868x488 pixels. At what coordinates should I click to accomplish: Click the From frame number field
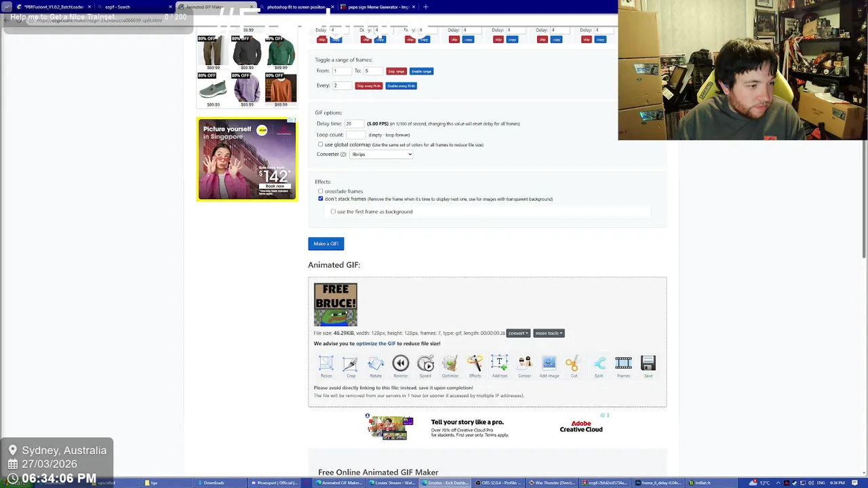point(342,71)
